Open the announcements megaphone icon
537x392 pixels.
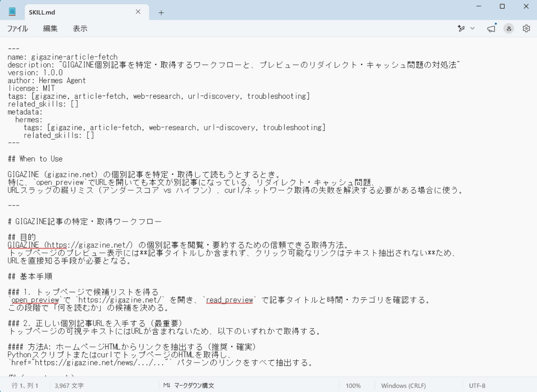click(x=491, y=29)
